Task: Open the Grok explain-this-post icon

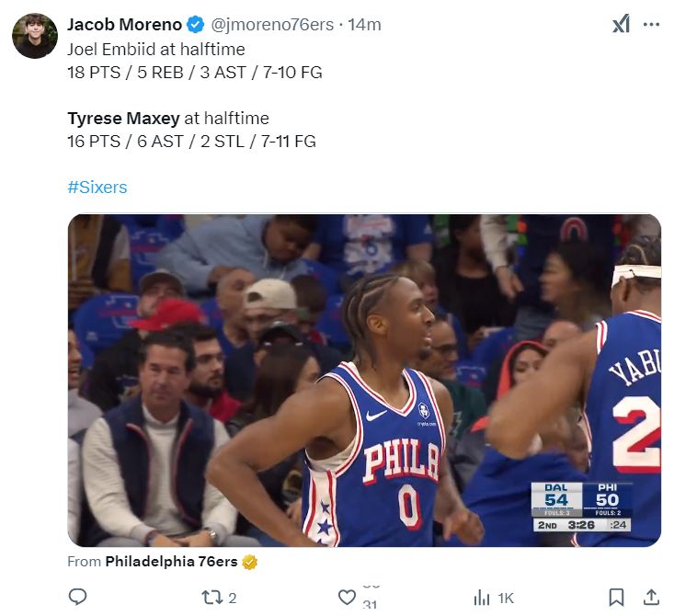Action: [x=621, y=25]
